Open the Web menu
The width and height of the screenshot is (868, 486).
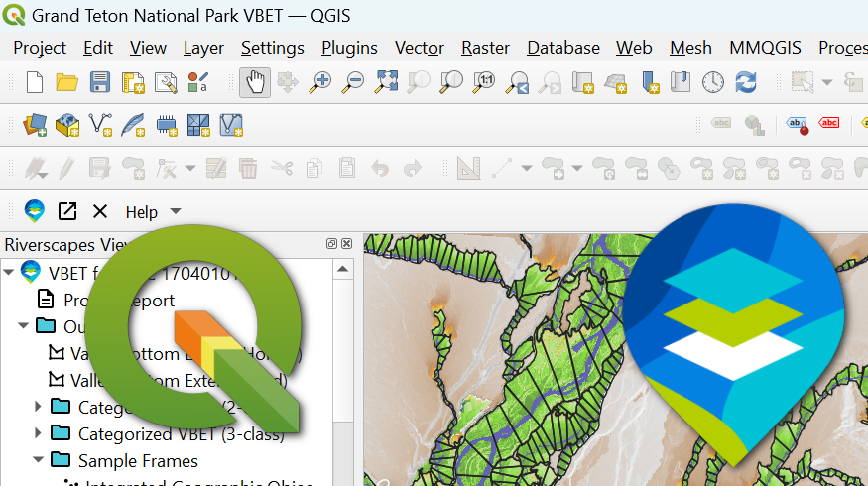click(x=634, y=48)
